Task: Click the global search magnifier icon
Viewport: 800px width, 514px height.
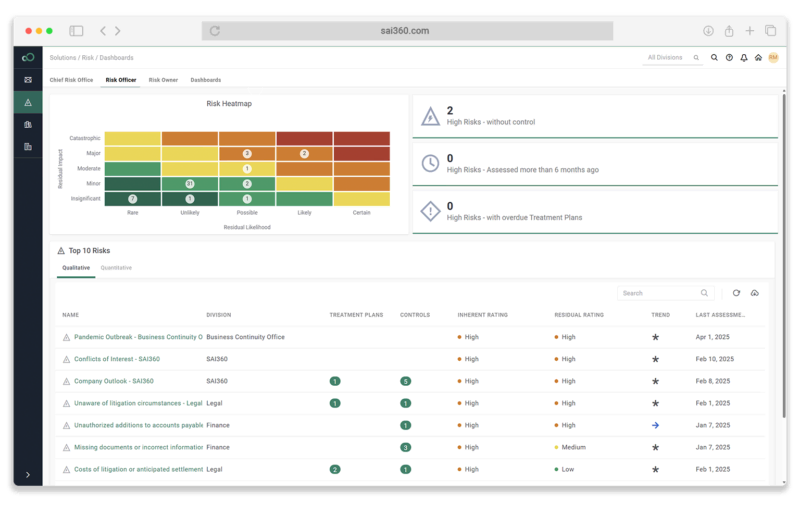Action: click(714, 58)
